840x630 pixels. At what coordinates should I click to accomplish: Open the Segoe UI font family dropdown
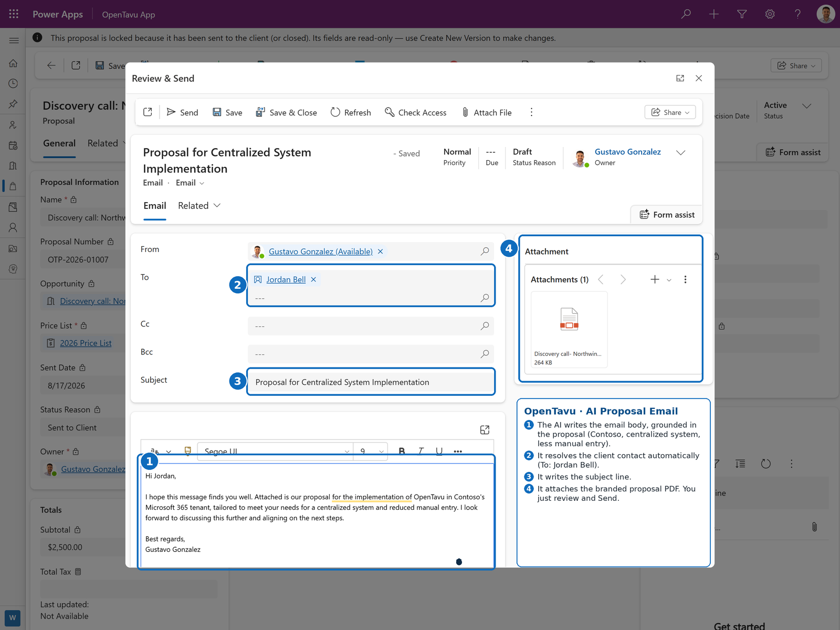(x=276, y=451)
